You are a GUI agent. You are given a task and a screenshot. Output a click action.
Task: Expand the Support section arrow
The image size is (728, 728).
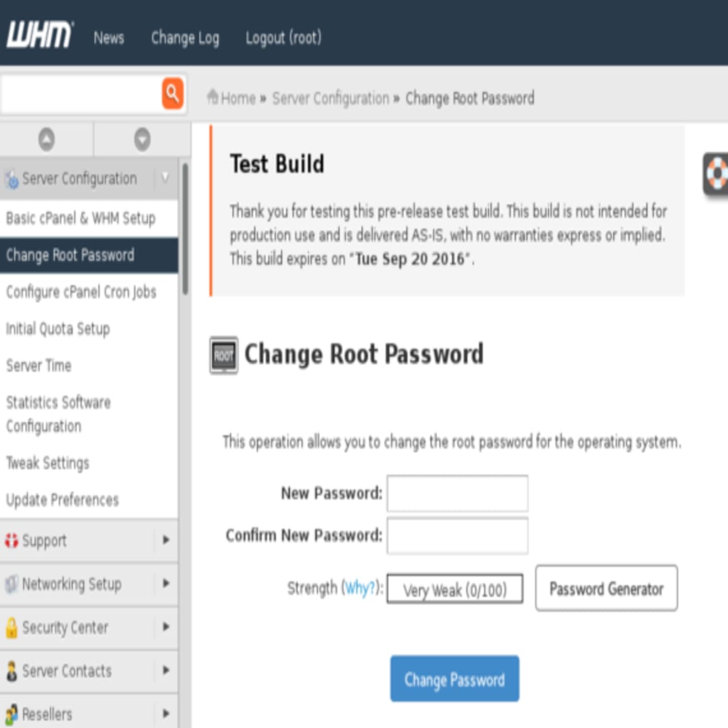click(x=166, y=540)
